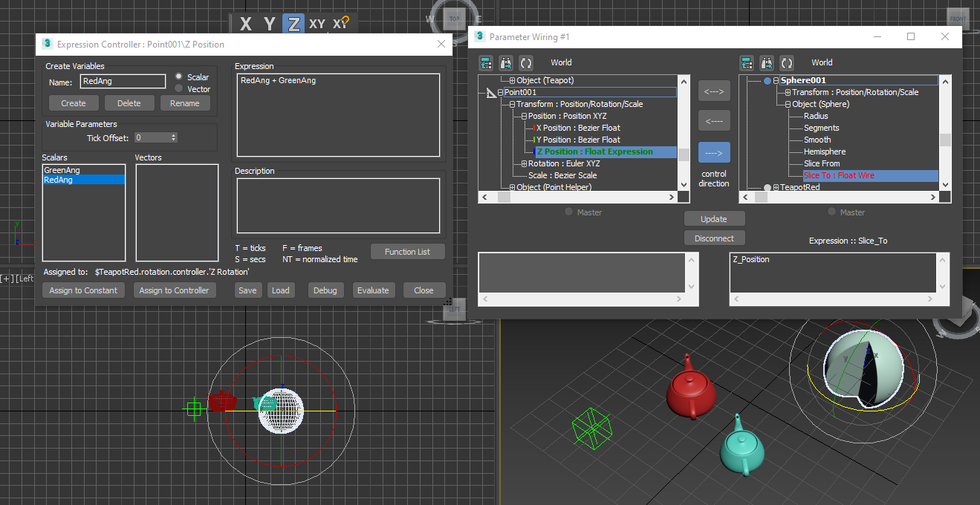Click the binoculars find icon above the Teapot tree

[x=506, y=62]
